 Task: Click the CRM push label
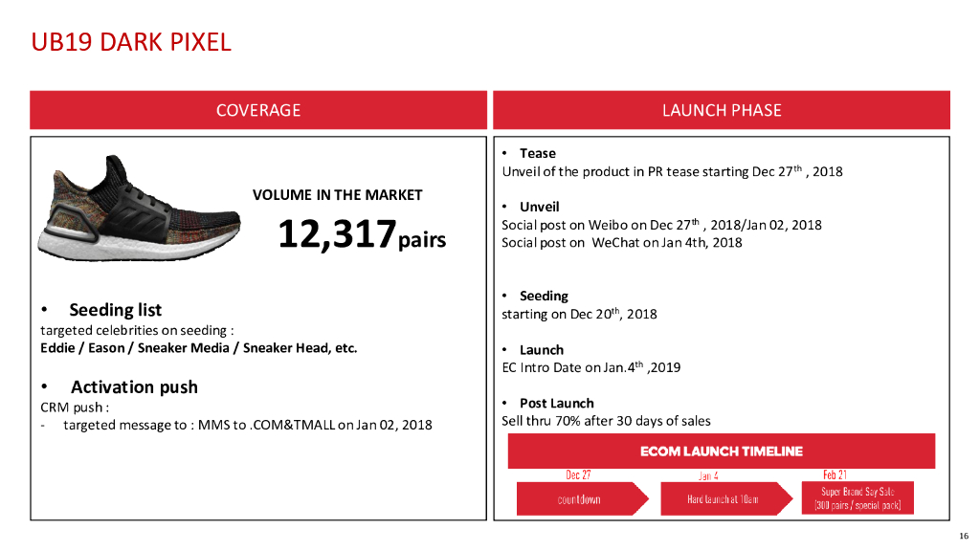(x=75, y=408)
